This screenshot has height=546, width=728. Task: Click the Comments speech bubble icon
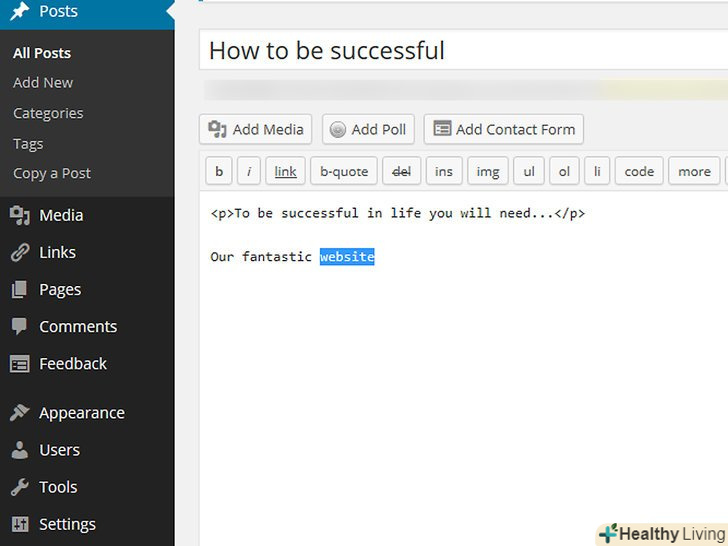pyautogui.click(x=20, y=326)
